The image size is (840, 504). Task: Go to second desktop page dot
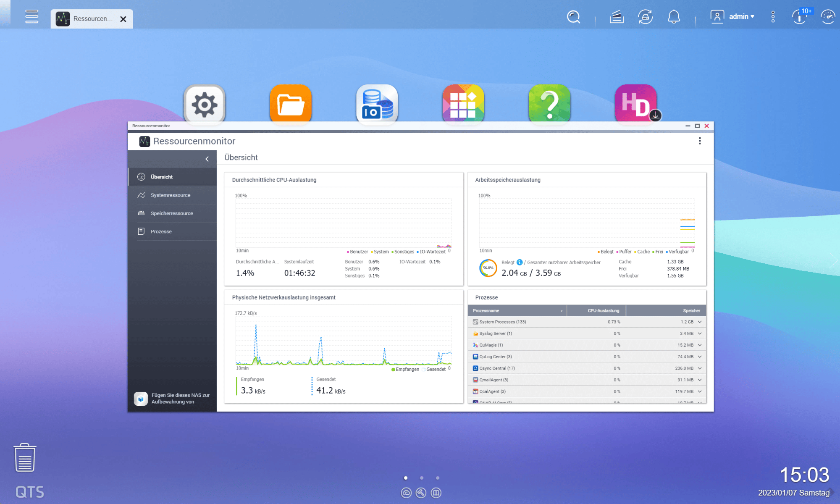(x=422, y=478)
